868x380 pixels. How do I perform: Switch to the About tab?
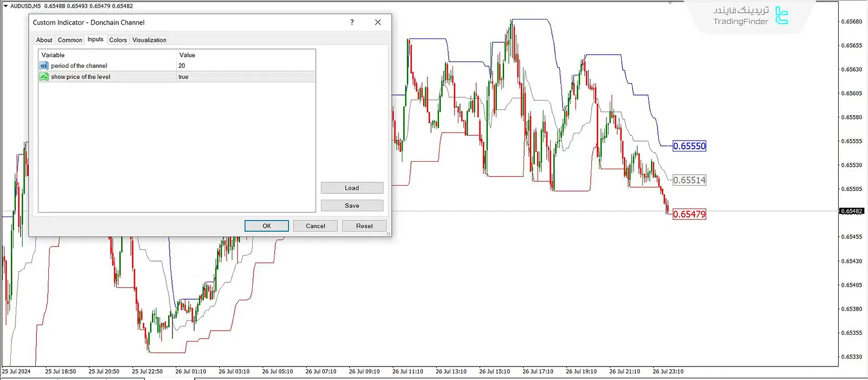click(44, 40)
